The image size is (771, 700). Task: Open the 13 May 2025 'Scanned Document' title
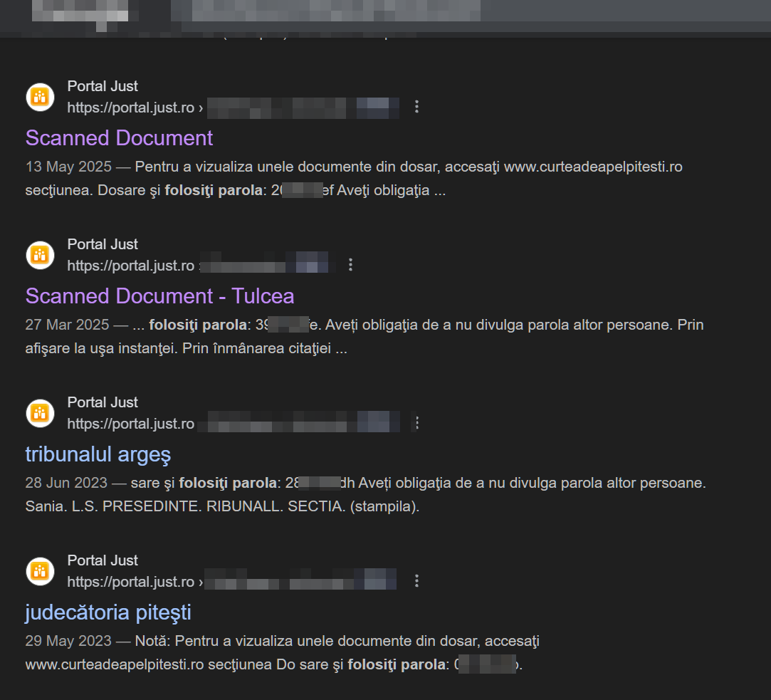pyautogui.click(x=119, y=138)
